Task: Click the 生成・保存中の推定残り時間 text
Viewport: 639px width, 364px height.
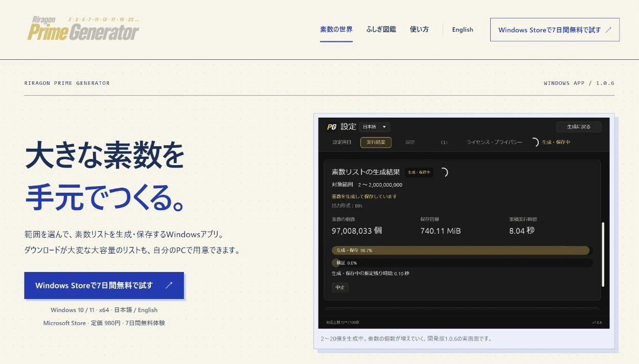Action: (x=371, y=274)
